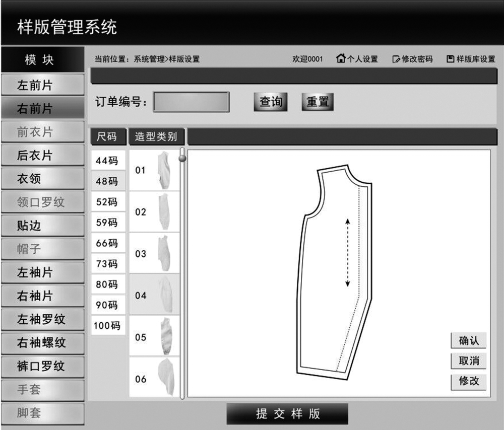
Task: Open the 左前片 module
Action: click(42, 85)
